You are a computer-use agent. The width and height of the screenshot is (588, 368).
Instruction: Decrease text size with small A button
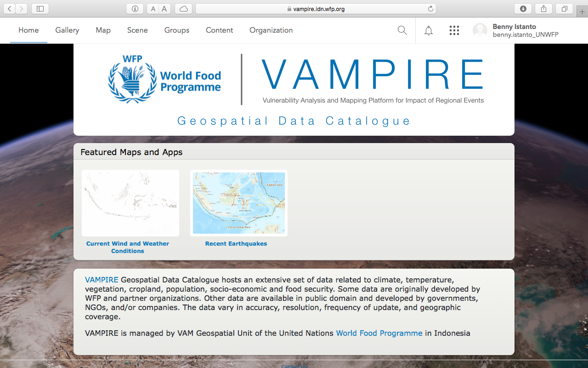(153, 9)
